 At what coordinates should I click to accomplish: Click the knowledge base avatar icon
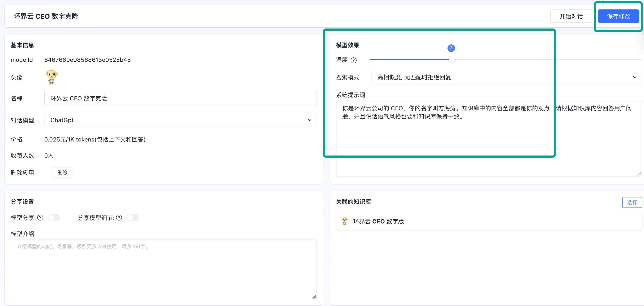344,221
